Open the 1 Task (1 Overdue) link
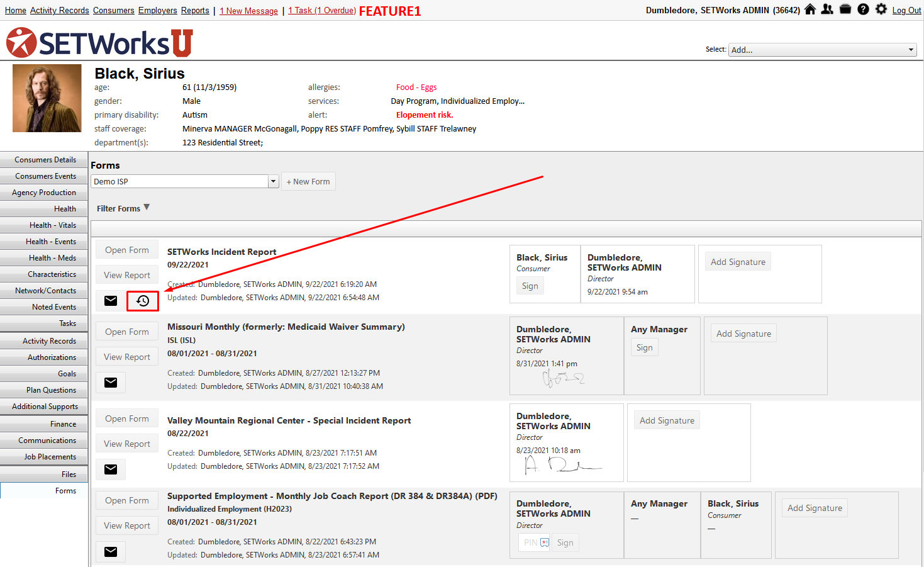 tap(322, 11)
